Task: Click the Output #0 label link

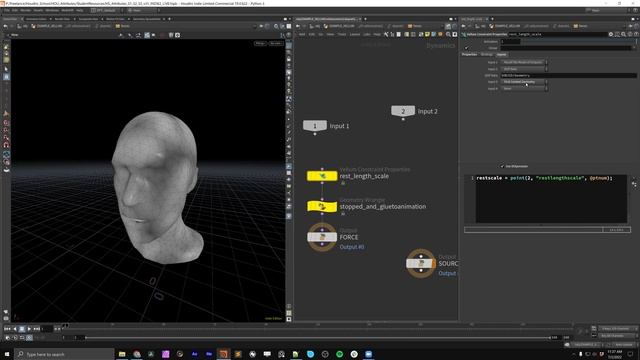Action: (x=352, y=247)
